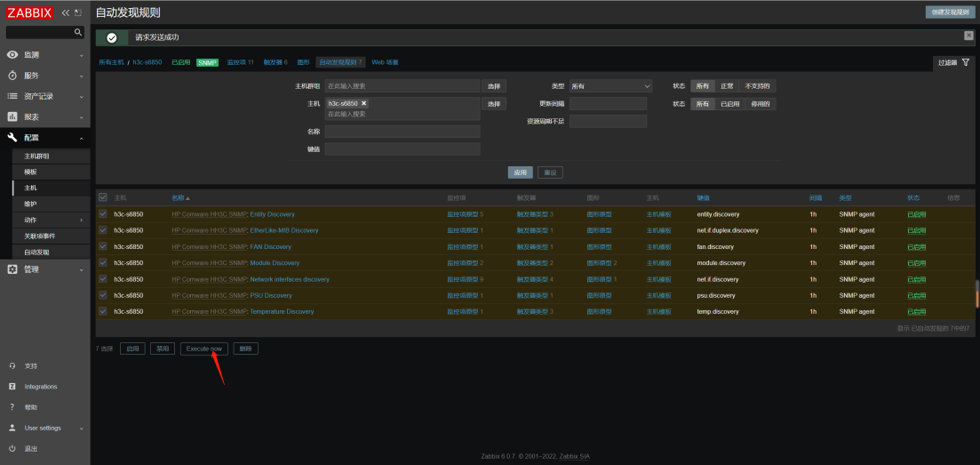Expand the User settings menu

81,428
